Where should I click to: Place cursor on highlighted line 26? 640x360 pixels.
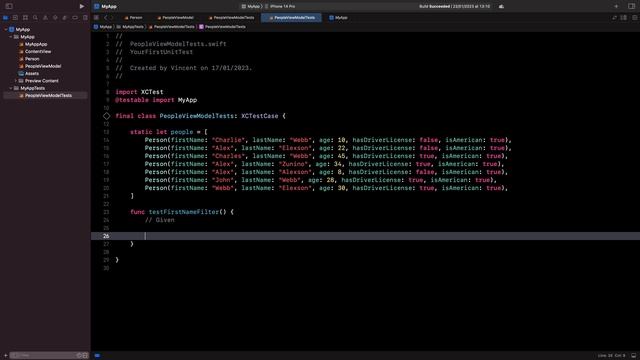tap(365, 236)
